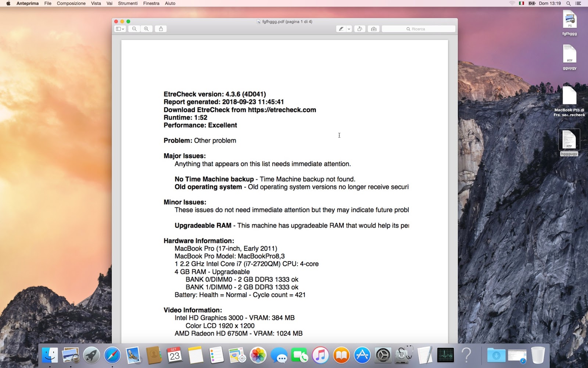Open Calendar from the Dock
This screenshot has width=588, height=368.
tap(175, 355)
